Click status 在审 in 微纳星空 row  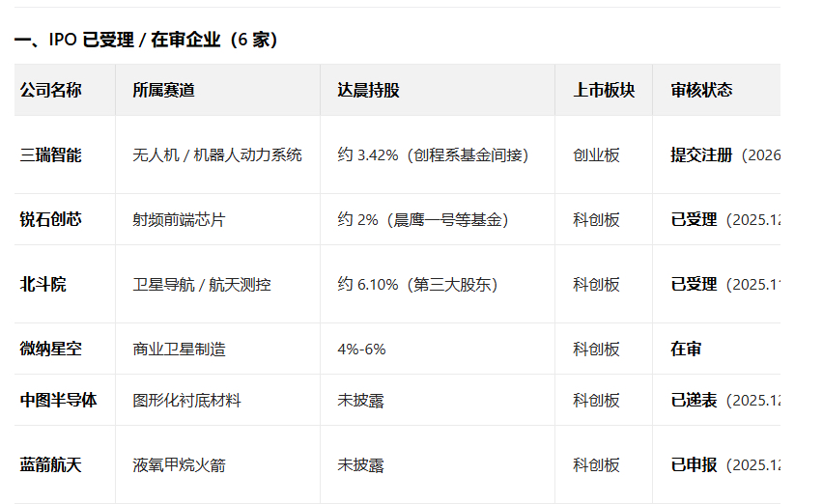point(686,349)
